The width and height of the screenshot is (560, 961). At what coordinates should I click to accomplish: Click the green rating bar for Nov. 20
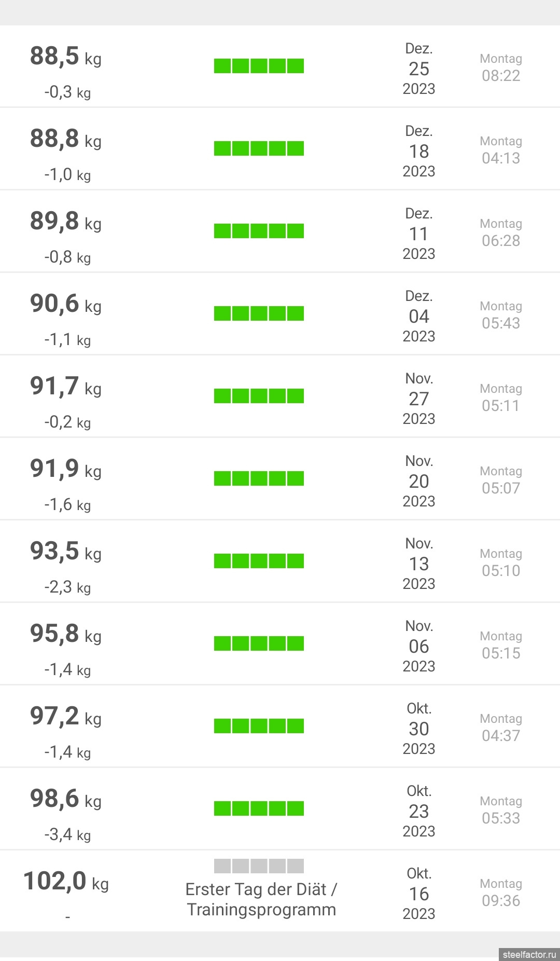tap(259, 478)
